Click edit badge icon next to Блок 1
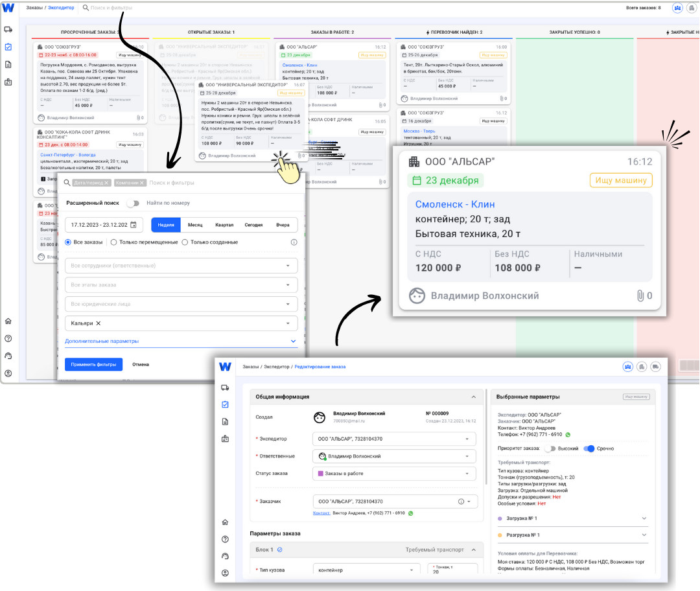Viewport: 700px width, 591px height. 279,550
